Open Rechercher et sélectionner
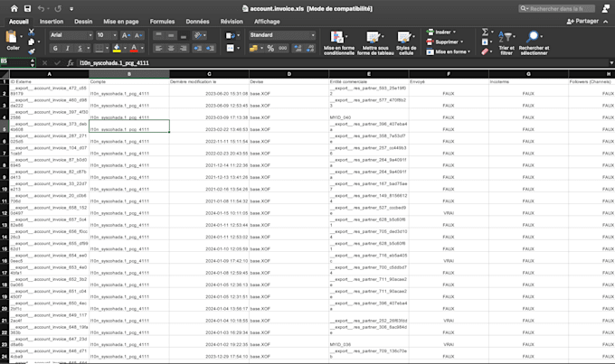 click(x=534, y=43)
